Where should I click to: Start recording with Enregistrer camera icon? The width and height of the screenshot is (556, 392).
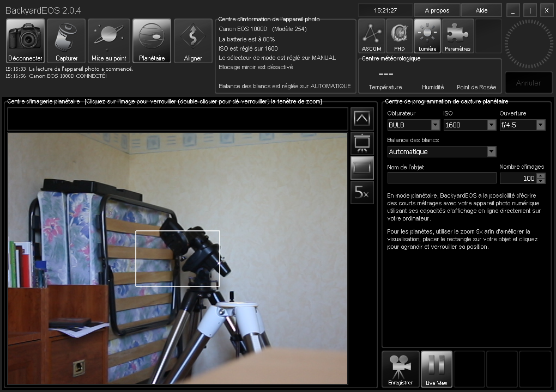pyautogui.click(x=400, y=369)
